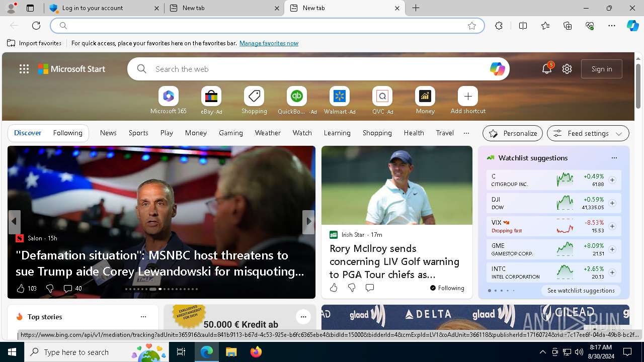644x362 pixels.
Task: Click See watchlist suggestions
Action: [581, 291]
